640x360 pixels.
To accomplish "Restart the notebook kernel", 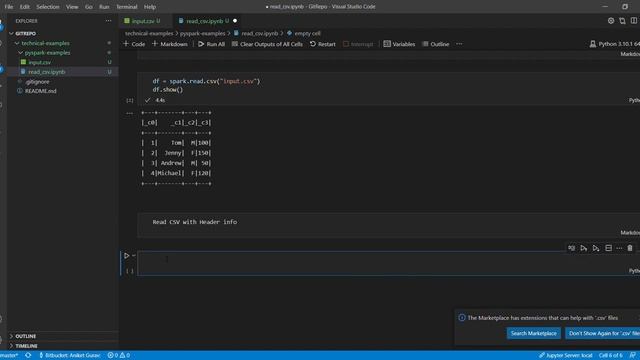I will [x=322, y=44].
